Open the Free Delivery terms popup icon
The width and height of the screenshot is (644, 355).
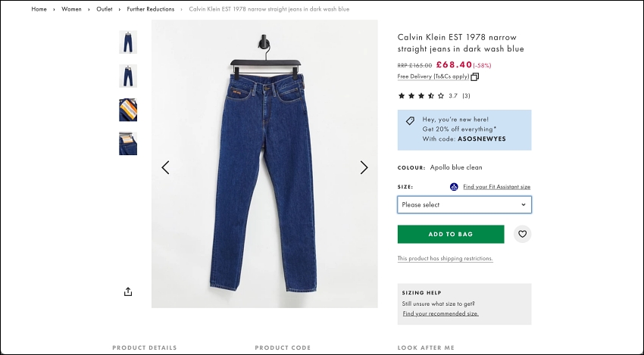(475, 76)
